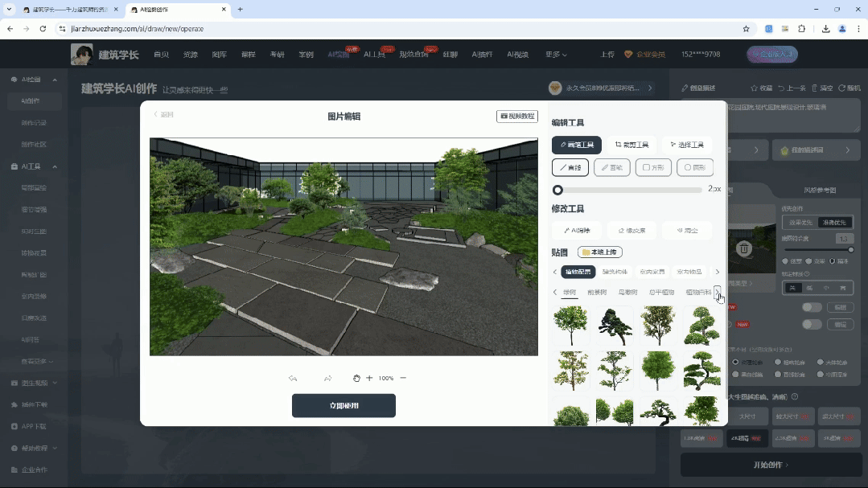Open the 风格参考图 tab
This screenshot has width=868, height=488.
(x=820, y=191)
